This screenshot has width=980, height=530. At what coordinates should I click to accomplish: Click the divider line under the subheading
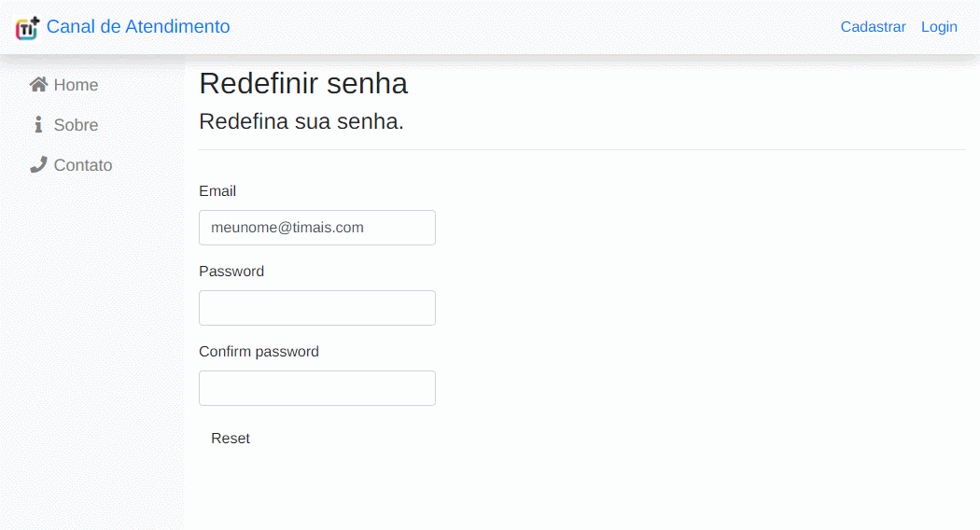pyautogui.click(x=581, y=149)
